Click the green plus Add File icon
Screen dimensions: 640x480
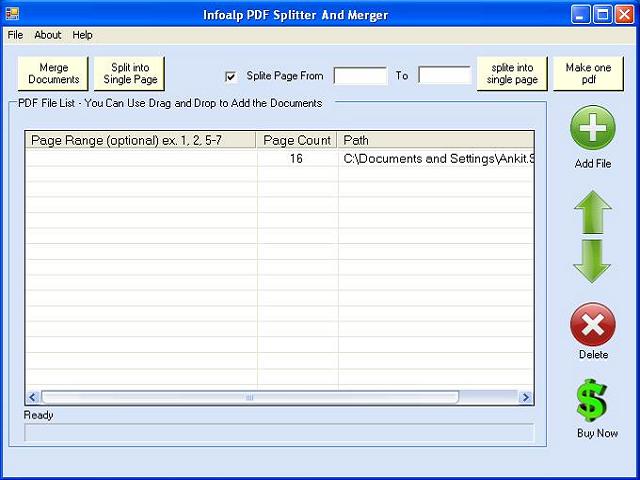tap(592, 128)
